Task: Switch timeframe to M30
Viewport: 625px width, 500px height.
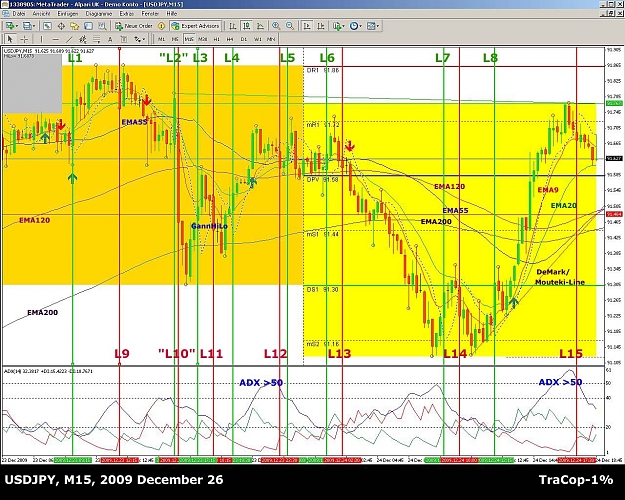Action: point(202,39)
